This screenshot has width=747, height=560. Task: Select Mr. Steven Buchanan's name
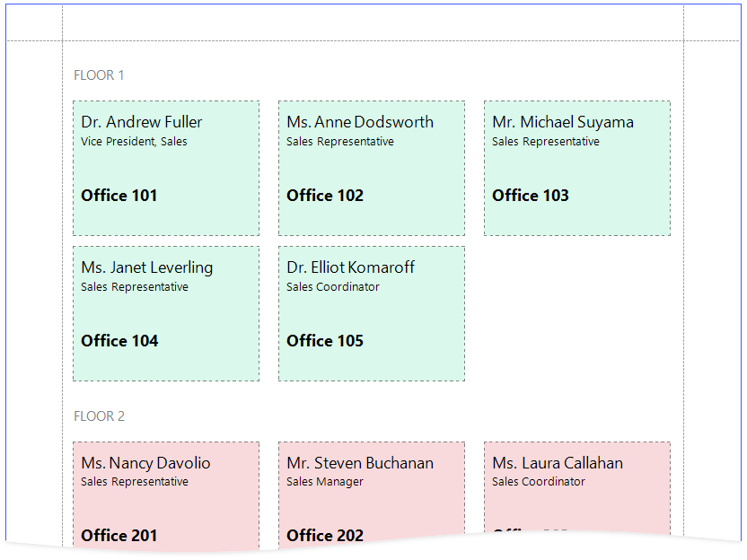pos(360,463)
